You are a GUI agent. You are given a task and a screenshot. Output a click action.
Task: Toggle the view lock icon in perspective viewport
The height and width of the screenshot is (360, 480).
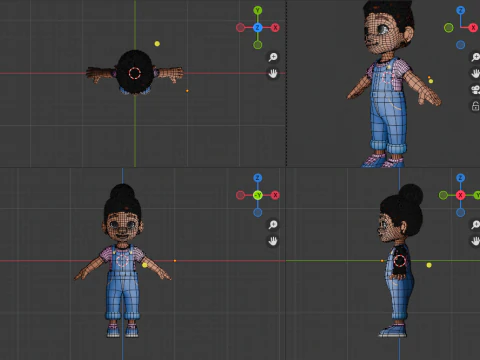coord(475,106)
